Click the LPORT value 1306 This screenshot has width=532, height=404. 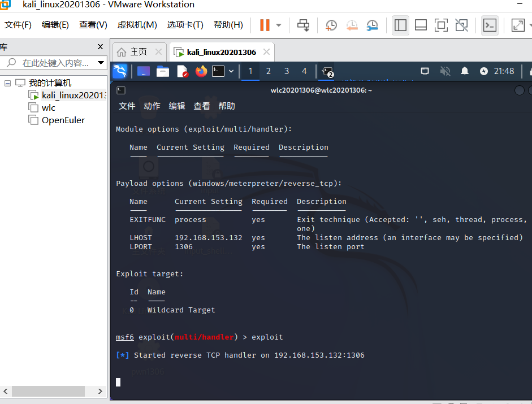tap(184, 247)
